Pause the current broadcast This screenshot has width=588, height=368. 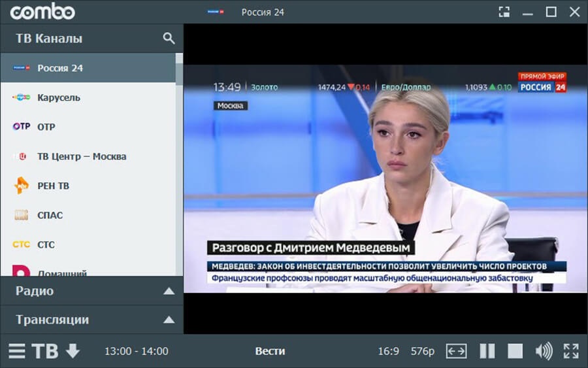(487, 351)
